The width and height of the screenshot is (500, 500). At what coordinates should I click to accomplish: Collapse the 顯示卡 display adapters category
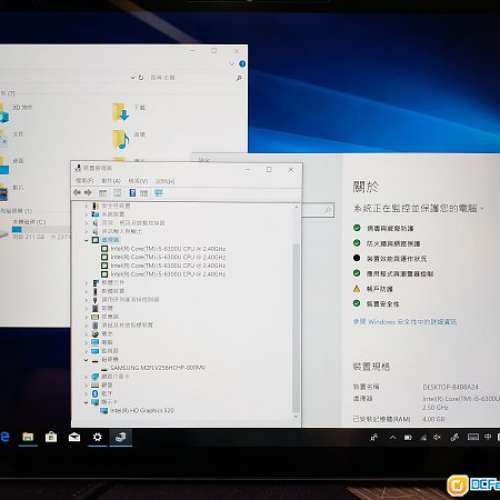[86, 402]
